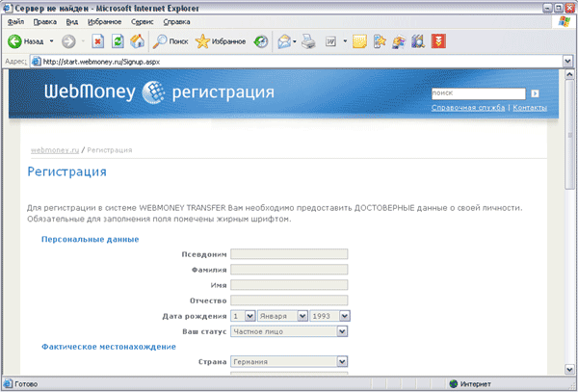Open the Сервис menu
Image resolution: width=578 pixels, height=392 pixels.
click(x=143, y=22)
